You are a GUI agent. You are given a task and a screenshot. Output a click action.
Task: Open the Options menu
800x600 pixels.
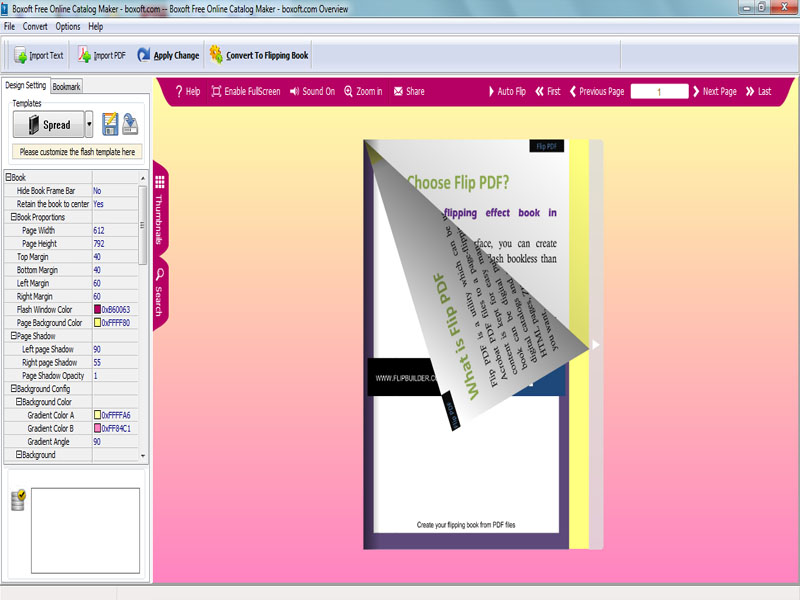tap(68, 27)
